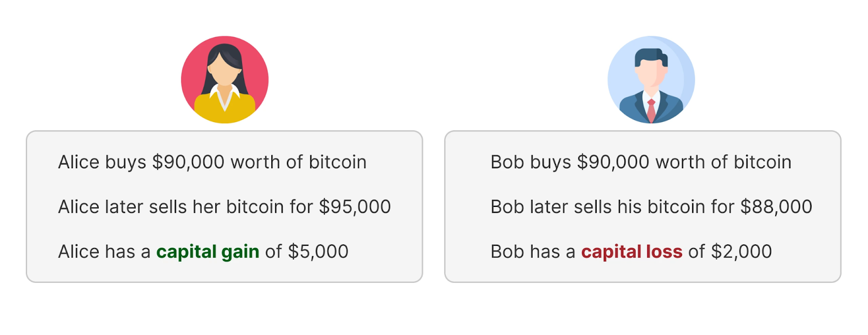Select the red "capital loss" text

tap(631, 251)
